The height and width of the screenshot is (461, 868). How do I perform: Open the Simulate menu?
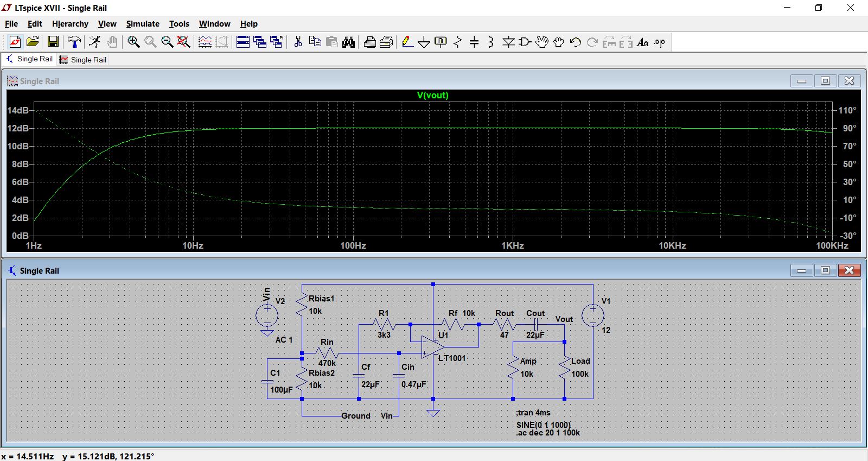point(143,24)
